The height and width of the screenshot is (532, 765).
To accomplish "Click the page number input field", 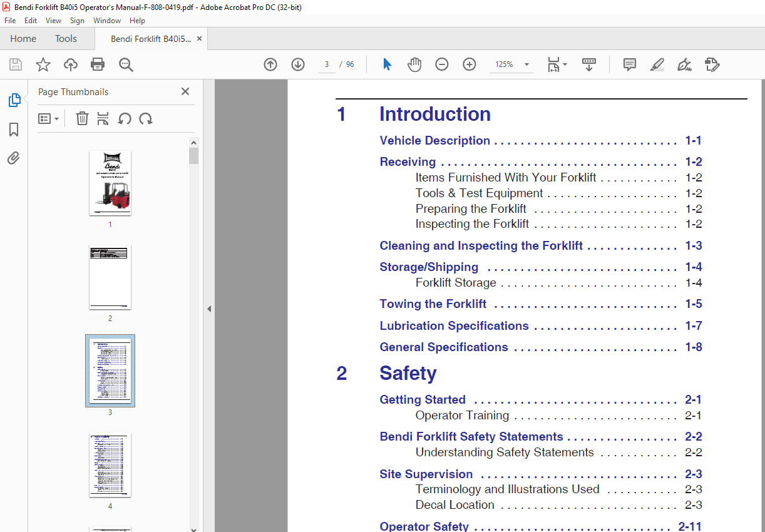I will [327, 64].
